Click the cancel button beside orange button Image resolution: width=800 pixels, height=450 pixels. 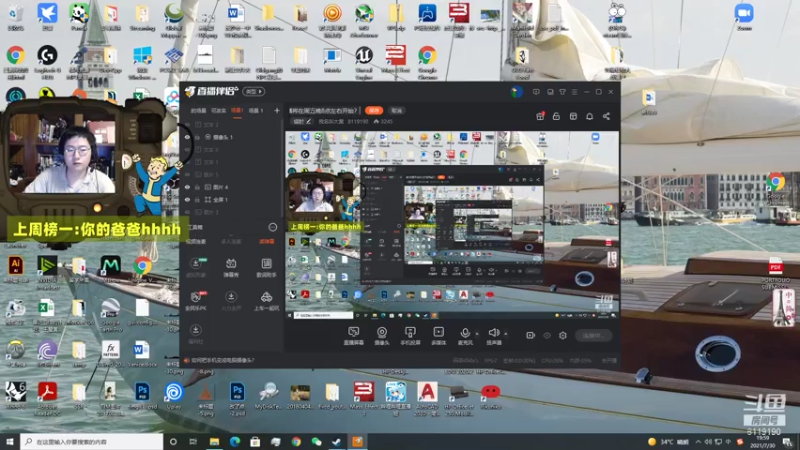(396, 110)
